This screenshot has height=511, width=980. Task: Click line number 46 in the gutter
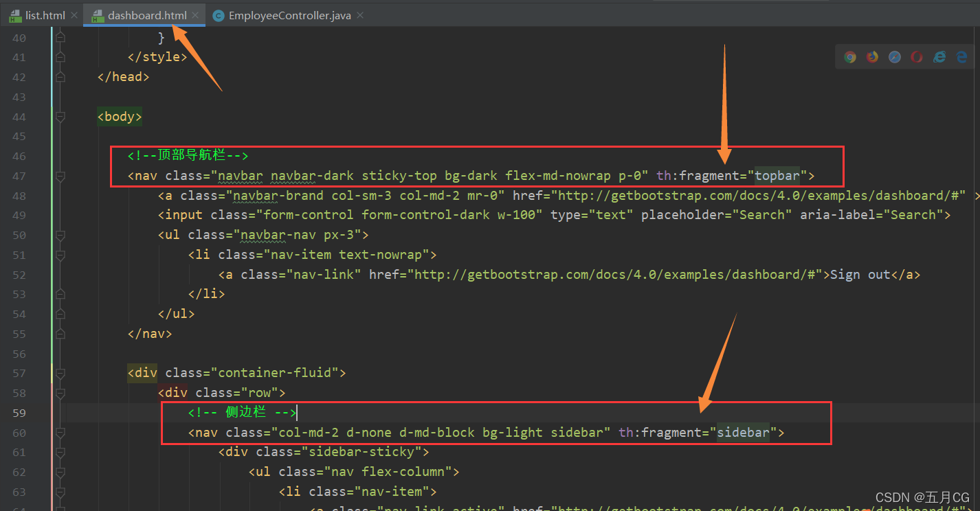tap(19, 156)
